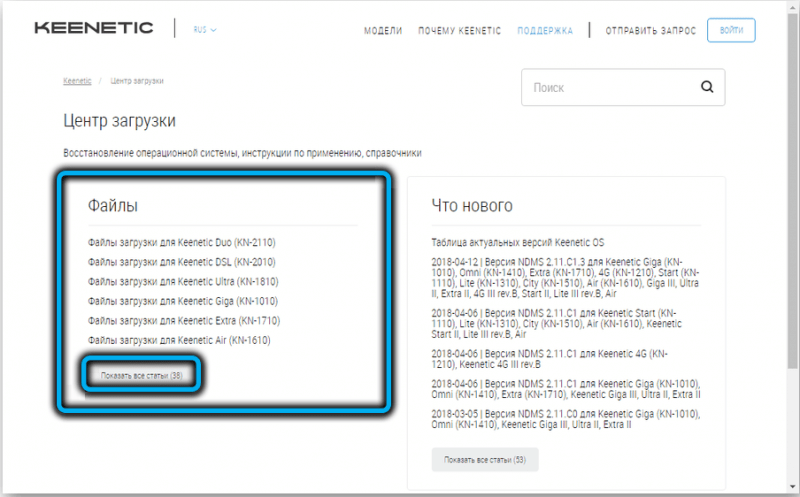The image size is (800, 497).
Task: Click the Keenetic logo
Action: pos(94,28)
